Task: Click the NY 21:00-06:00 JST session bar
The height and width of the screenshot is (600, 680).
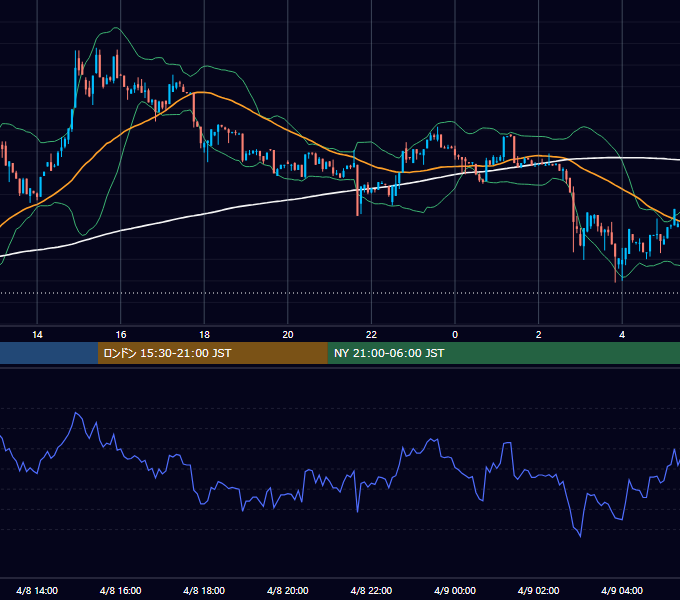Action: click(x=503, y=353)
